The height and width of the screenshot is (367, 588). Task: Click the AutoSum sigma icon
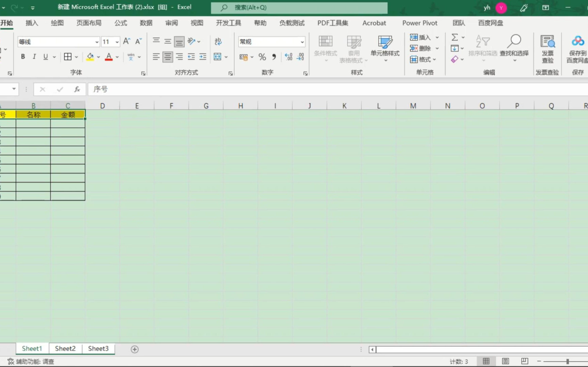pyautogui.click(x=455, y=37)
